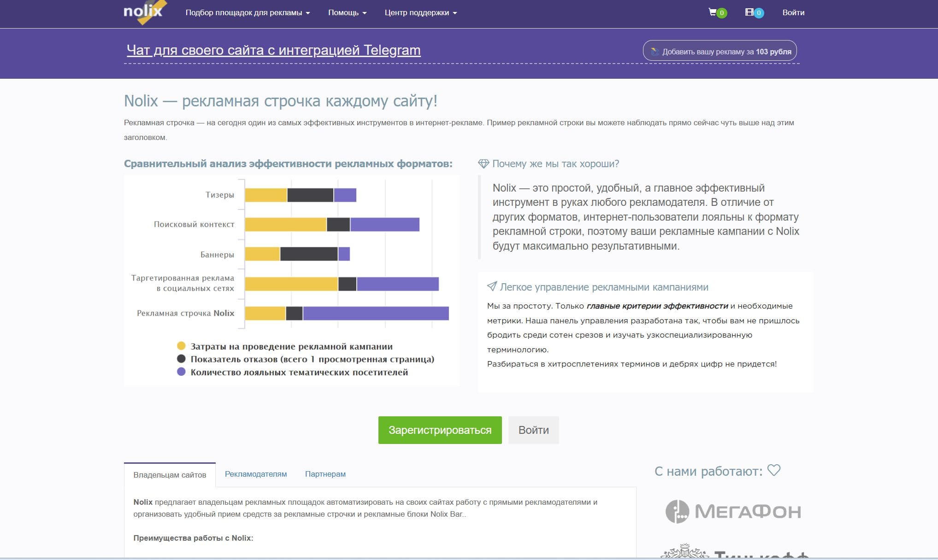Open the shopping cart icon
Viewport: 938px width, 560px height.
point(713,12)
